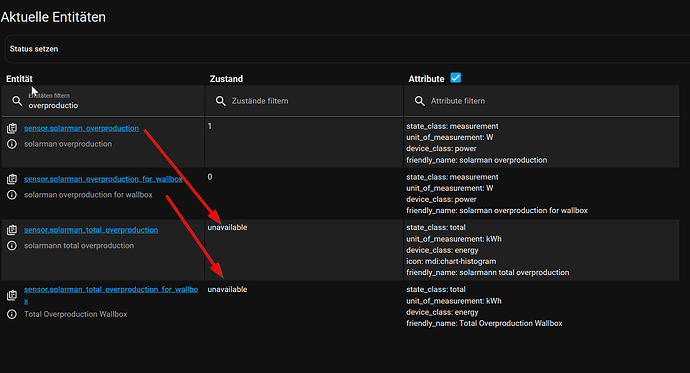Show info for solarmann total overproduction

(12, 245)
